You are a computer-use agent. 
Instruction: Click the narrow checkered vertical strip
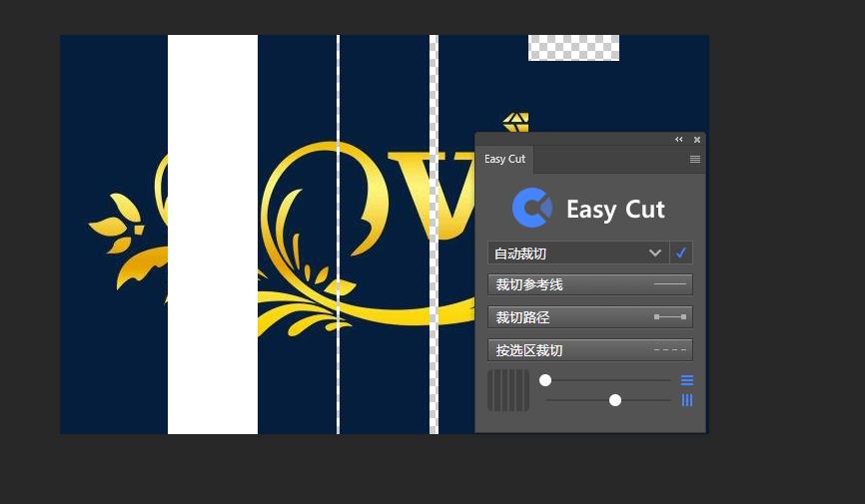[x=433, y=235]
